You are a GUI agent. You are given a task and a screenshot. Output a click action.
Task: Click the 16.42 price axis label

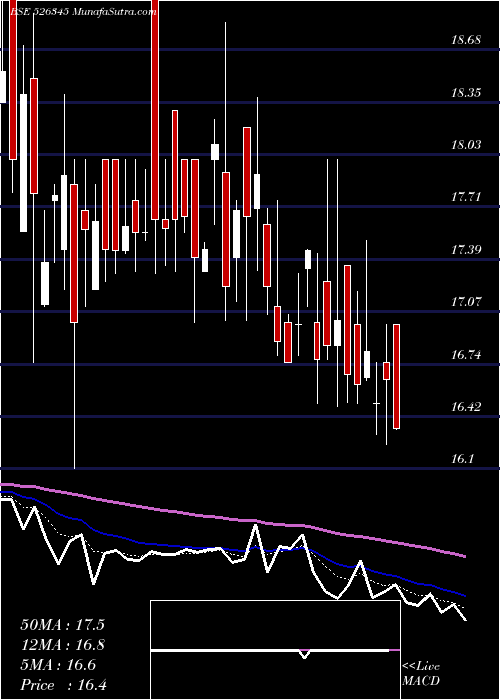[x=466, y=407]
